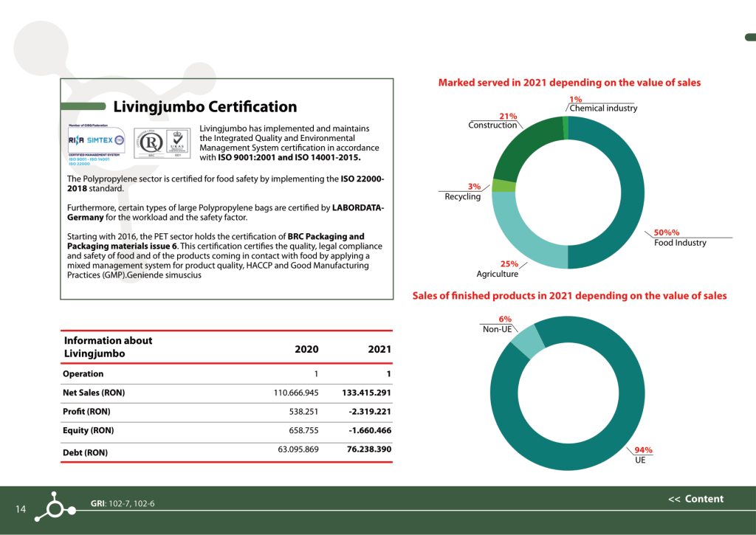The height and width of the screenshot is (535, 756).
Task: Click page number 14 in the footer
Action: pos(21,509)
